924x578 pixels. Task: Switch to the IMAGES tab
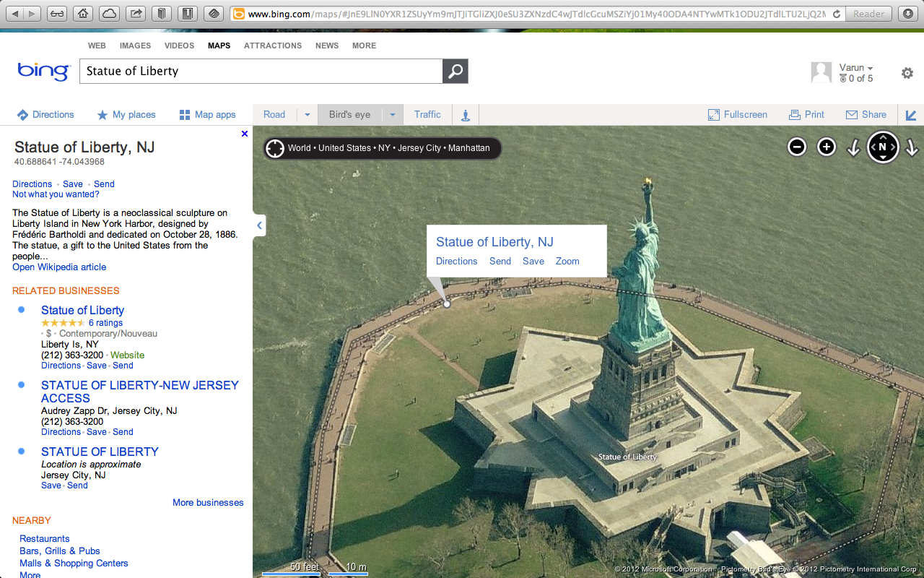(x=135, y=46)
